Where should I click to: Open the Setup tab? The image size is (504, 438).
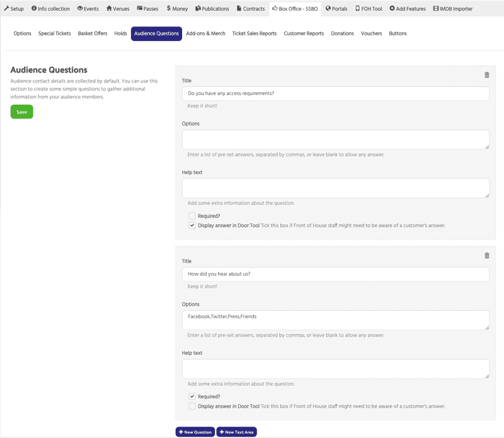click(x=14, y=9)
